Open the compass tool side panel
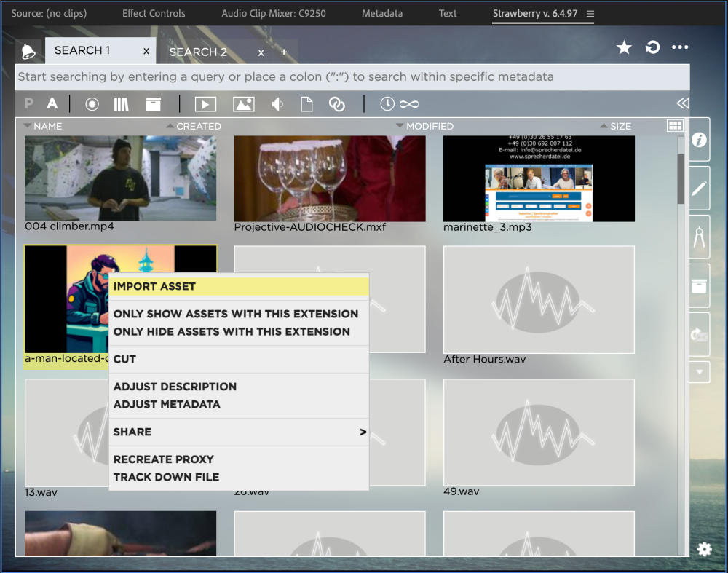This screenshot has height=573, width=728. (700, 238)
